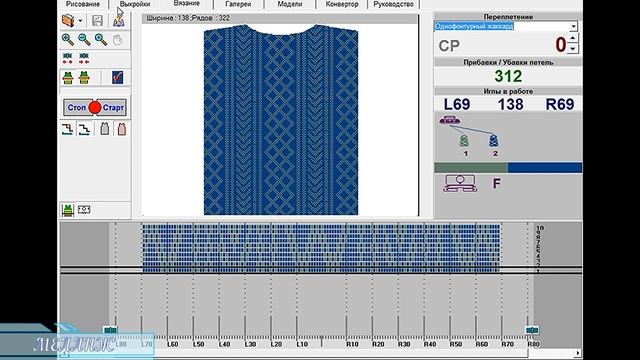Click the R69 right needle value
The width and height of the screenshot is (640, 360).
click(x=560, y=104)
